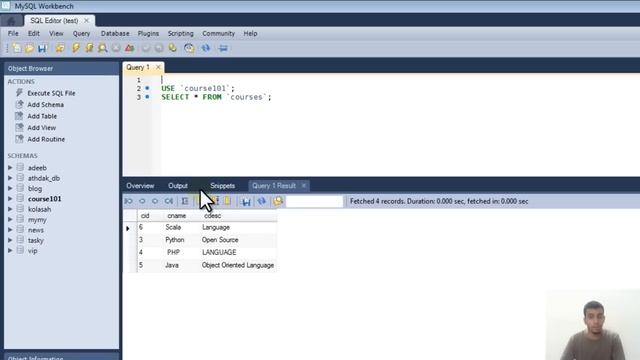This screenshot has width=640, height=360.
Task: Go to the next record in results
Action: pos(155,201)
